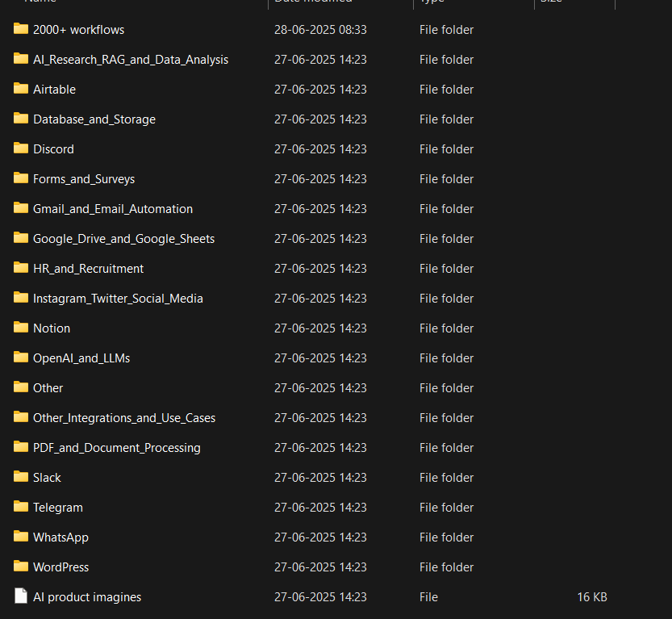Click 'File folder' type in the WordPress row
Image resolution: width=672 pixels, height=619 pixels.
pos(447,567)
